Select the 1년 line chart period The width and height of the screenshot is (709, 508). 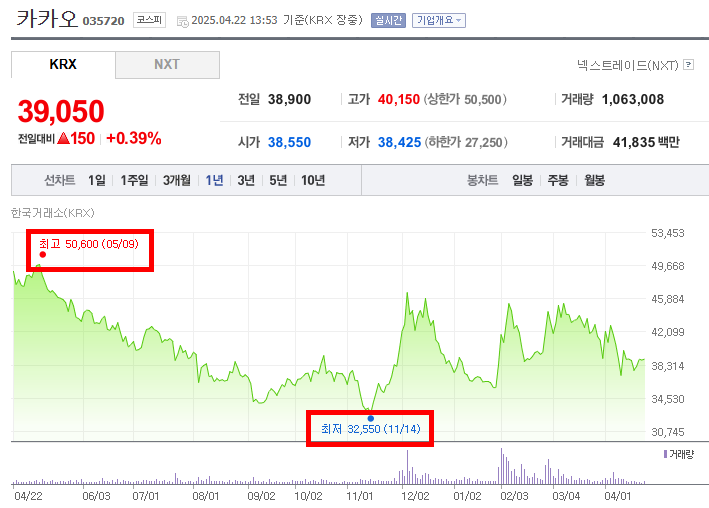214,180
